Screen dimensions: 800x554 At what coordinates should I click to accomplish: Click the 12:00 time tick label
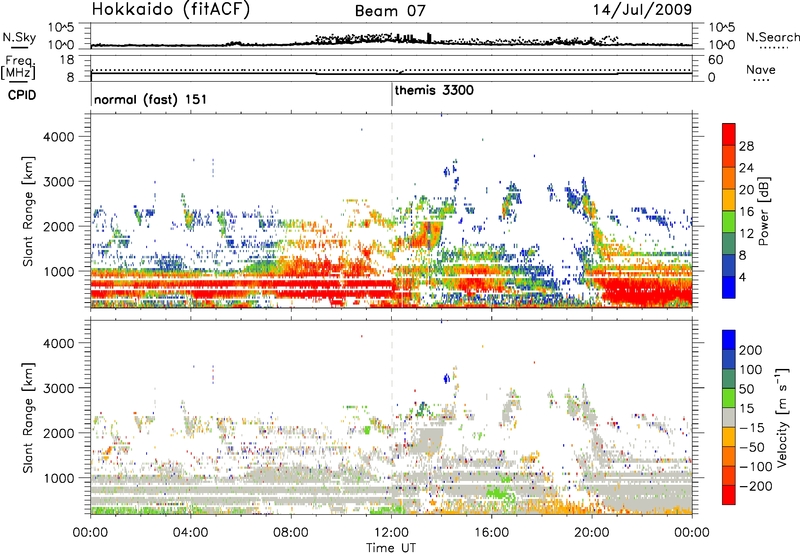pyautogui.click(x=391, y=533)
